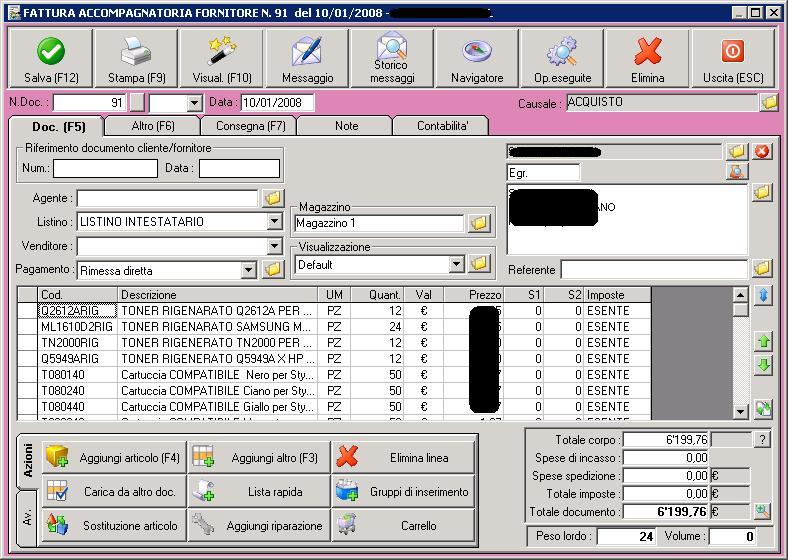
Task: Open the Pagamento dropdown list
Action: point(249,270)
